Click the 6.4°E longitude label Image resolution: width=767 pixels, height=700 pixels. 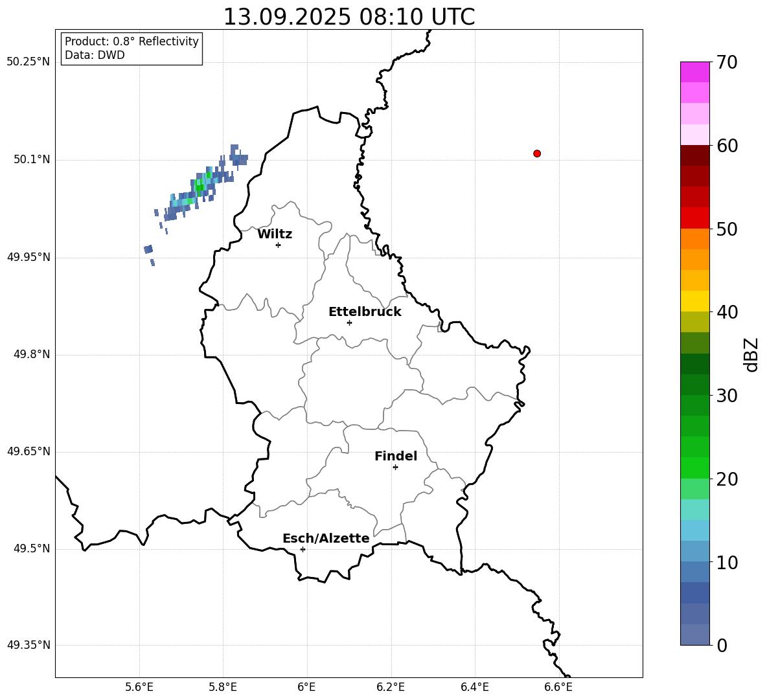coord(474,687)
